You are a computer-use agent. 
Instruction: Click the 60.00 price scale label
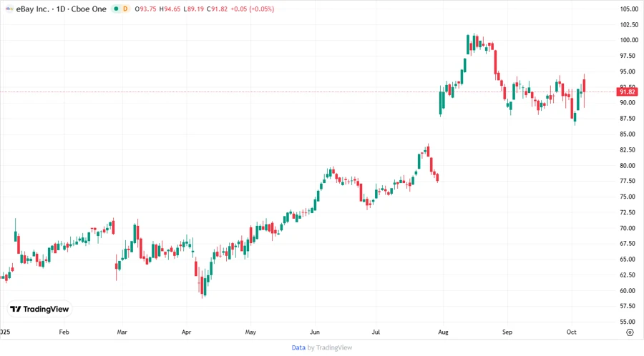pyautogui.click(x=629, y=291)
